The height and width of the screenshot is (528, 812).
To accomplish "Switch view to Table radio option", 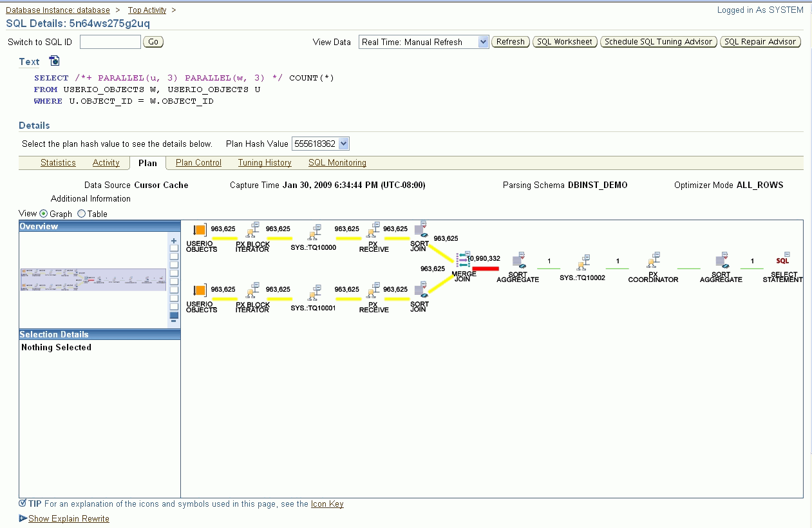I will point(80,214).
